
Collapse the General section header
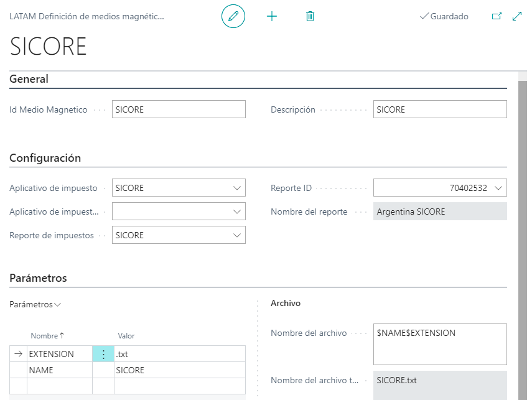point(29,79)
